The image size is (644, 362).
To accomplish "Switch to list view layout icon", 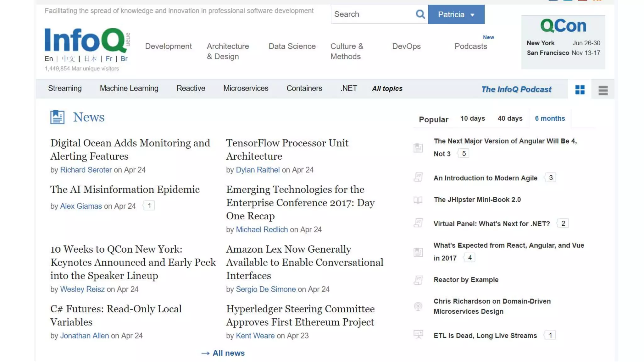I will 603,90.
